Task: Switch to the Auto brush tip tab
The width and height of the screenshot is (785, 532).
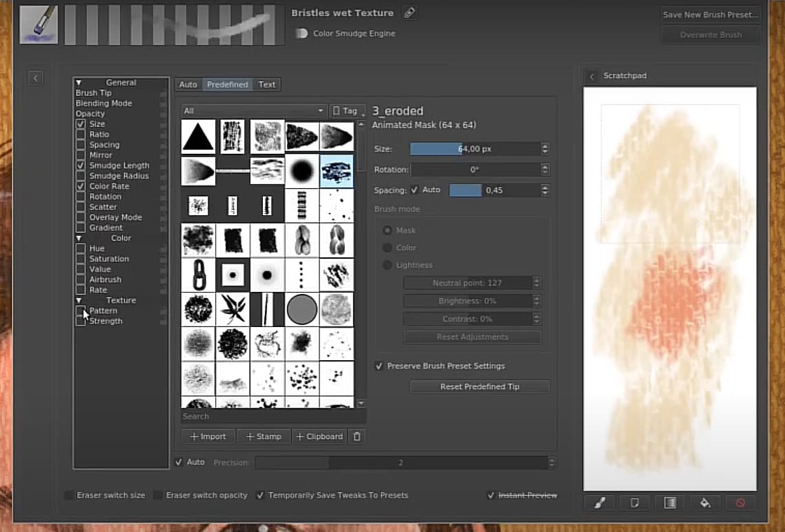Action: (x=188, y=85)
